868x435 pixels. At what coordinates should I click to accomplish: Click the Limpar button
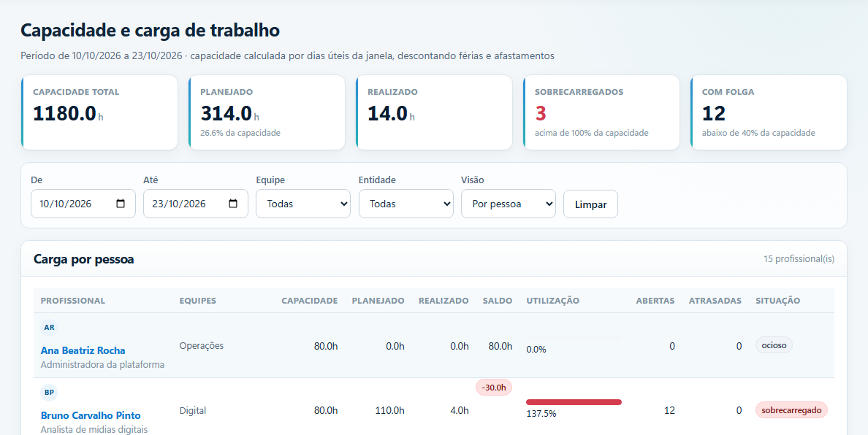590,204
